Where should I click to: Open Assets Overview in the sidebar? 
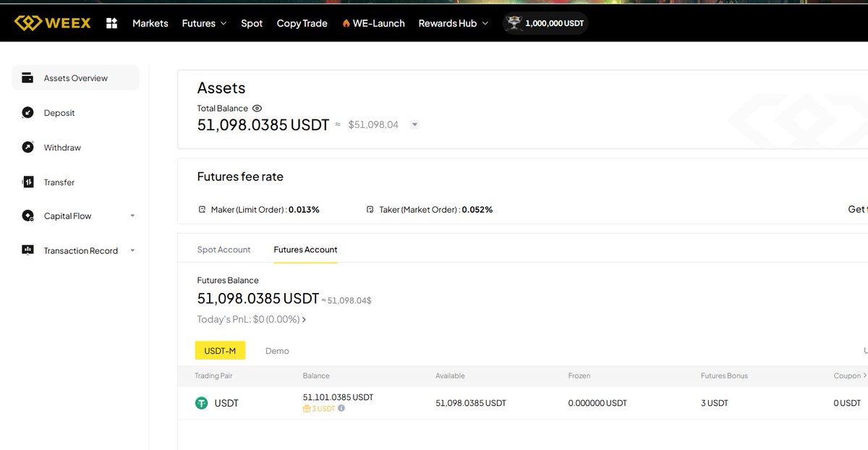(76, 78)
